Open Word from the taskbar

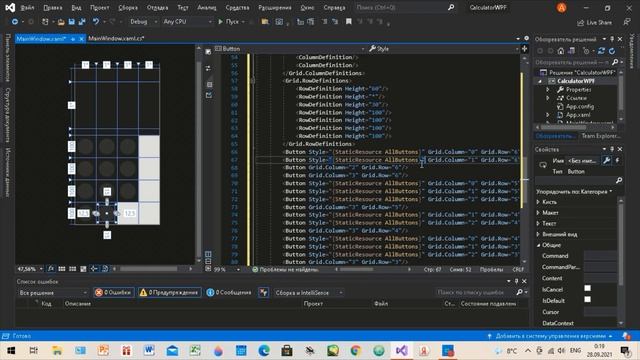149,351
